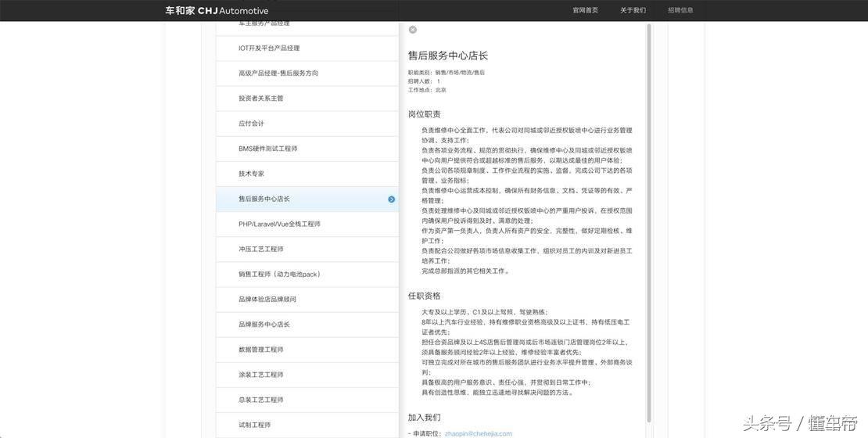The width and height of the screenshot is (868, 438).
Task: Click the 工作地点：北京 line
Action: (427, 90)
